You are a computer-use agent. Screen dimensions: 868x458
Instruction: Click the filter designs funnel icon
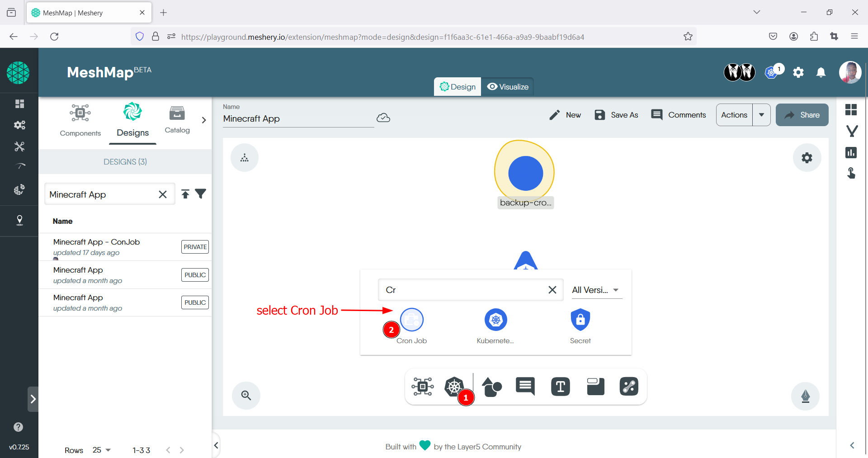[201, 194]
